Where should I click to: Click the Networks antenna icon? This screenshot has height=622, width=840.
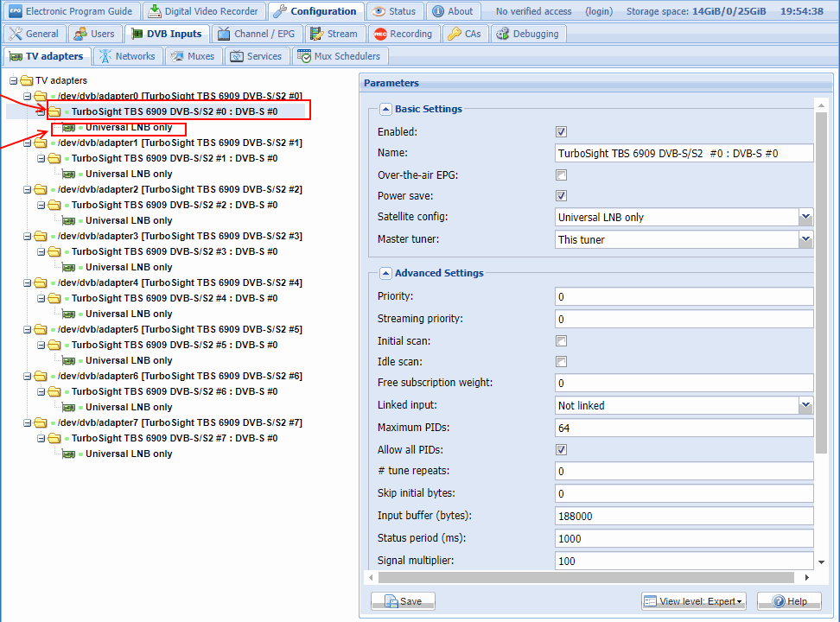click(105, 56)
